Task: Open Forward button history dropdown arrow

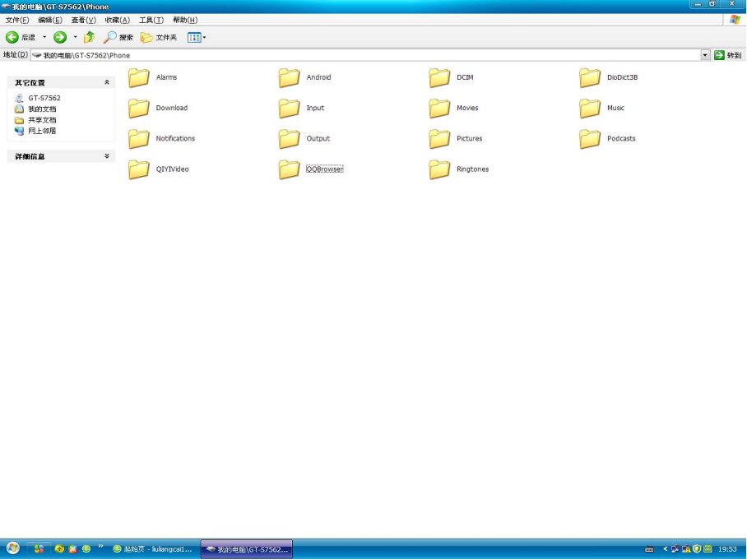Action: click(x=75, y=37)
